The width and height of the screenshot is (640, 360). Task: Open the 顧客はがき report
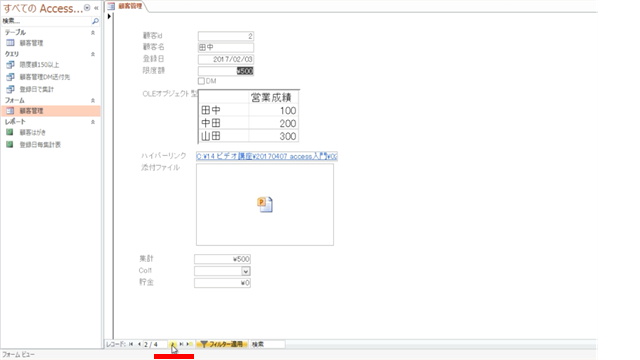(33, 132)
